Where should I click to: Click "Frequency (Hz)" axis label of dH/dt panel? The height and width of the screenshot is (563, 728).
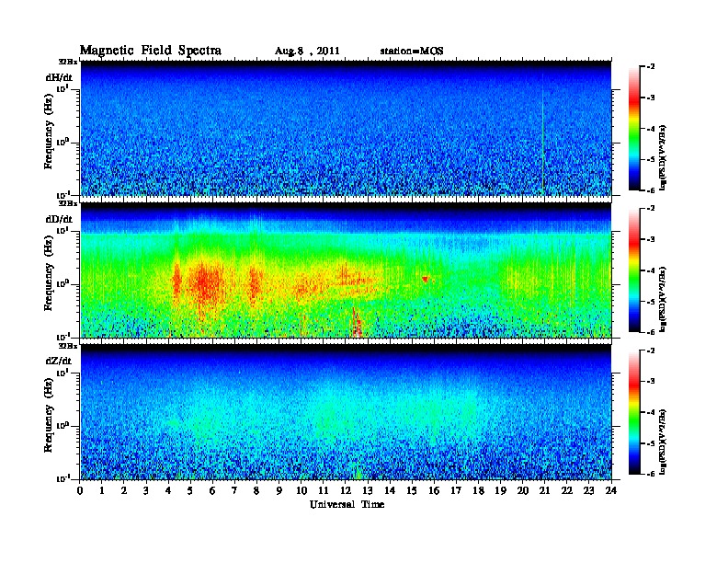click(x=49, y=132)
